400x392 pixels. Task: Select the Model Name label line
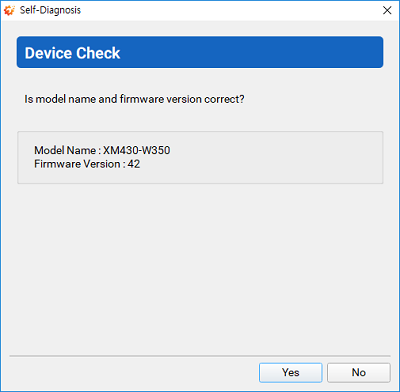coord(102,150)
